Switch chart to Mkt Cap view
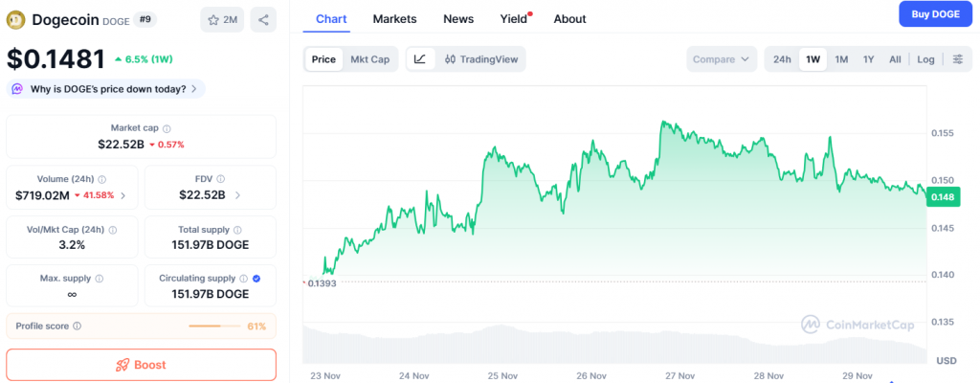 coord(369,59)
